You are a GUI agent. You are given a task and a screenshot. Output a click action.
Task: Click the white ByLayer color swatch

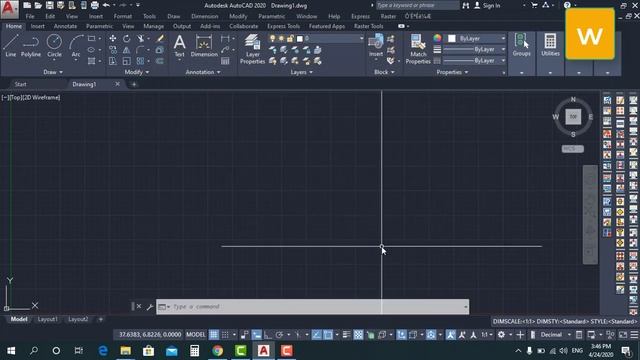(451, 38)
